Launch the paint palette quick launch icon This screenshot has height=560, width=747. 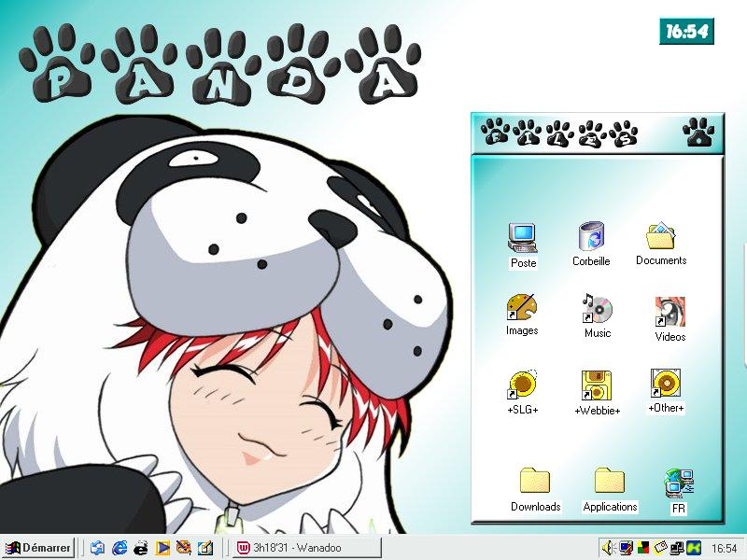(x=183, y=548)
